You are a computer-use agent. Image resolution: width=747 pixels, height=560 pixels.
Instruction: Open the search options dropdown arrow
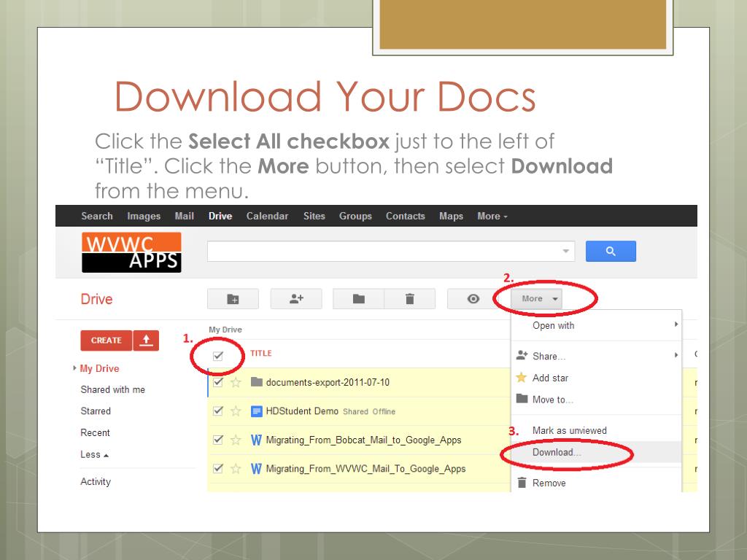coord(566,251)
